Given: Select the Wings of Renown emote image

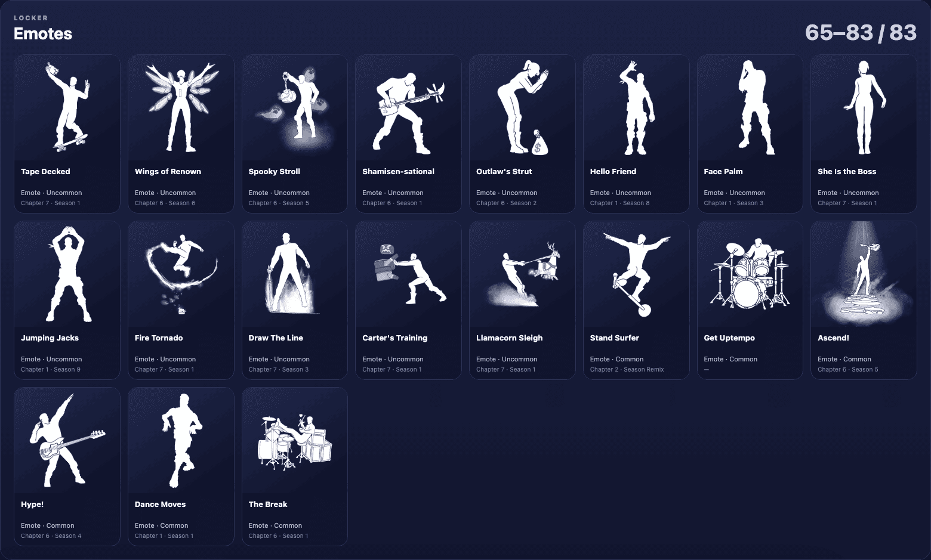Looking at the screenshot, I should (x=181, y=107).
